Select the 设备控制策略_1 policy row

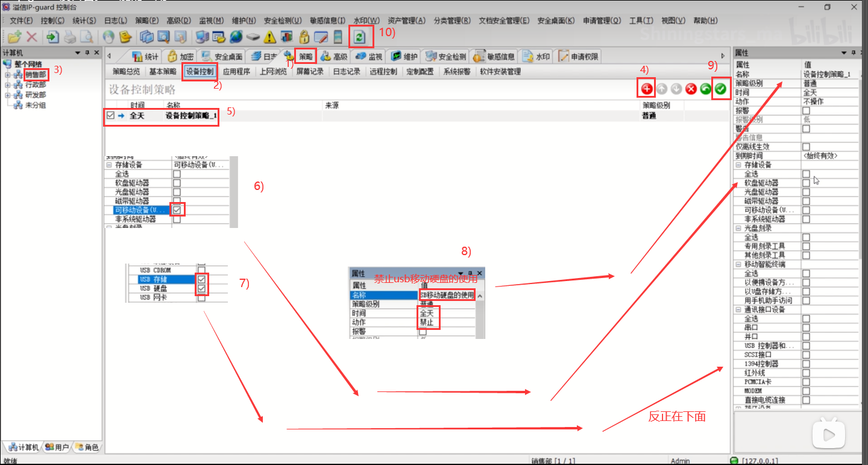(191, 115)
